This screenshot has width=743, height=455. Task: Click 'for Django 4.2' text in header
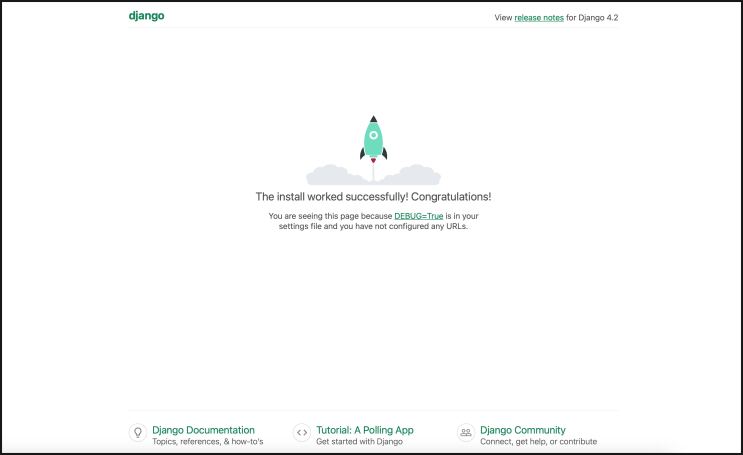point(592,18)
